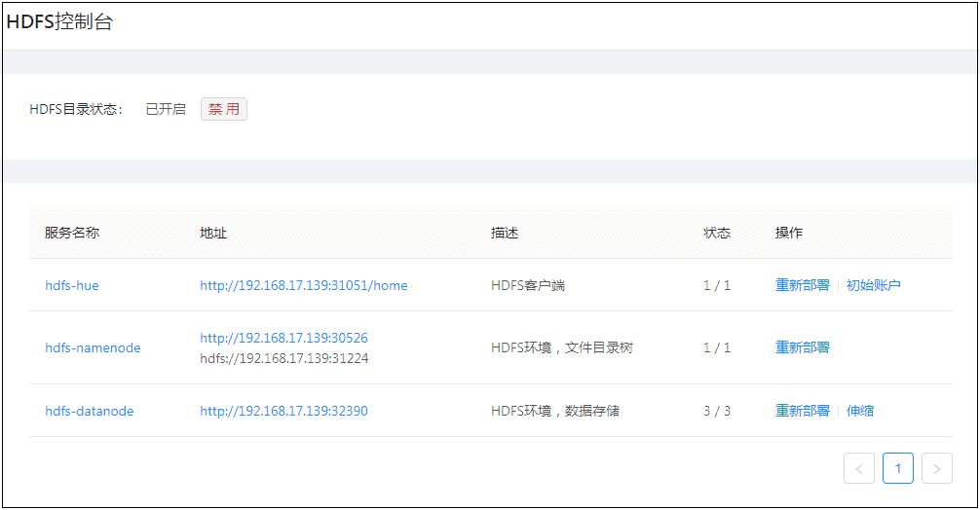Click 重新部署 for hdfs-namenode
The width and height of the screenshot is (980, 510).
[x=803, y=347]
